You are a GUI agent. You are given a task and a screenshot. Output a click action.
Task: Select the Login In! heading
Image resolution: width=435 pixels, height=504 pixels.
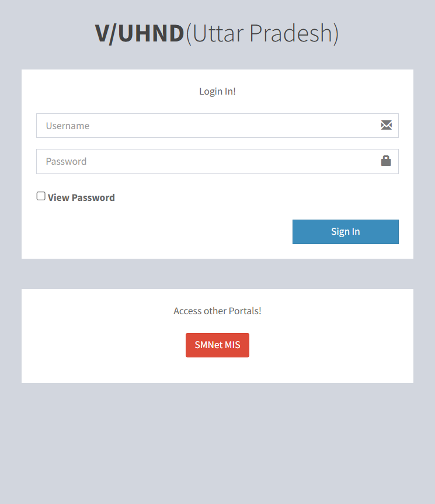(x=217, y=91)
